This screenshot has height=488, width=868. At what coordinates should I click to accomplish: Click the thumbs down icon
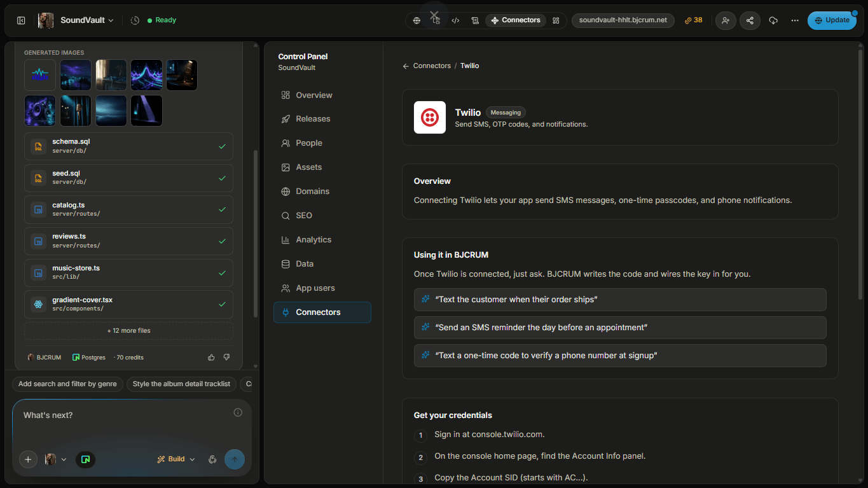[226, 358]
